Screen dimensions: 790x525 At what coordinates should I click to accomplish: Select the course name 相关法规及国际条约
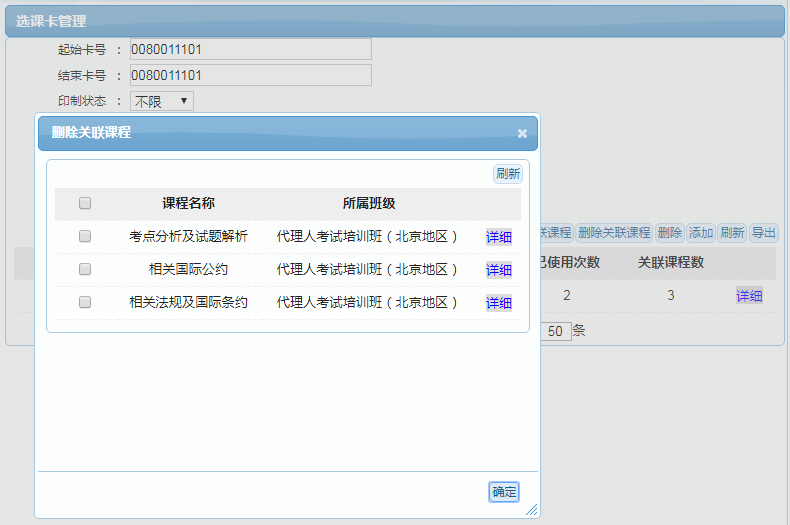click(188, 302)
